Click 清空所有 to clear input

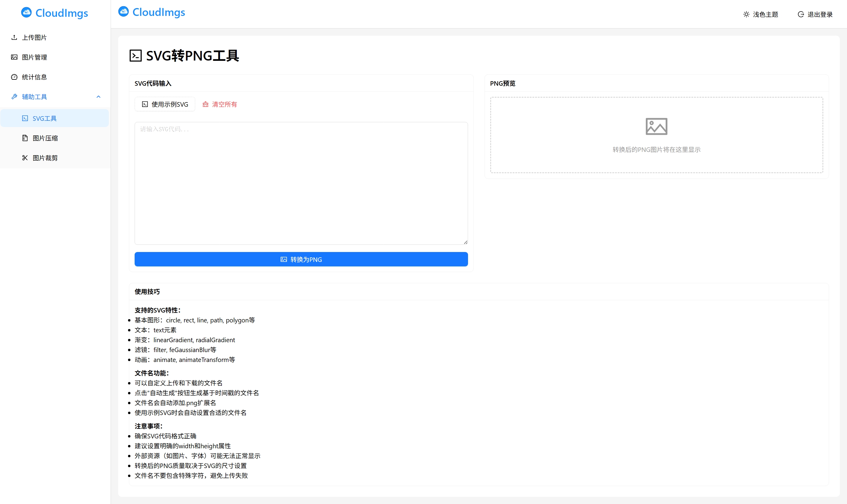(x=220, y=104)
